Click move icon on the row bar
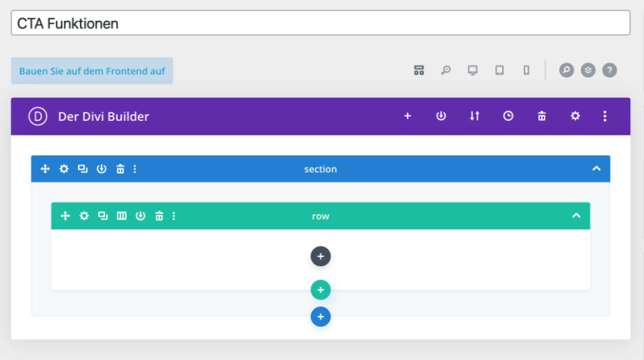The height and width of the screenshot is (360, 644). (x=65, y=216)
